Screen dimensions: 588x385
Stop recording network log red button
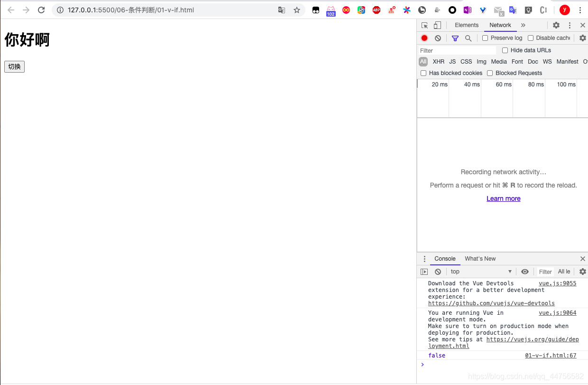click(x=424, y=38)
